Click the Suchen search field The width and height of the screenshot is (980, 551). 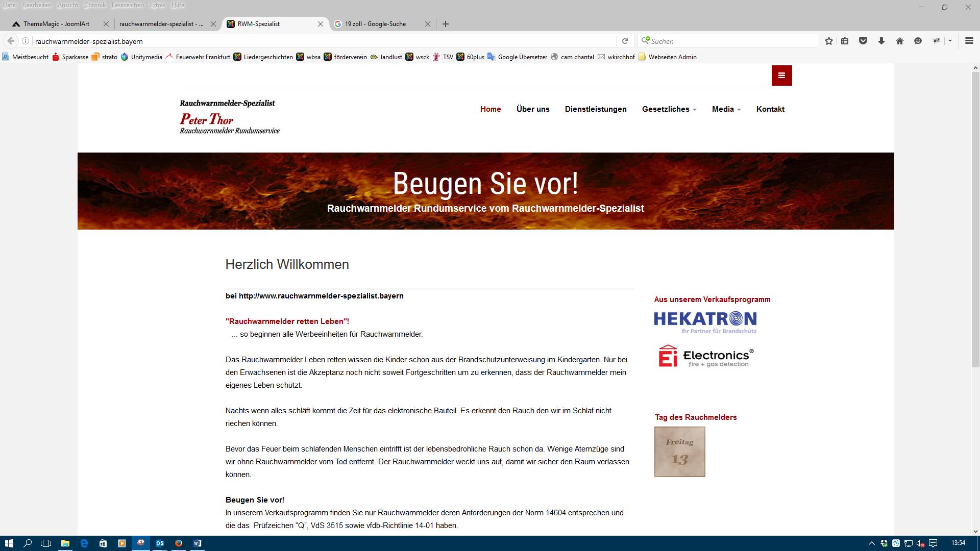(730, 41)
